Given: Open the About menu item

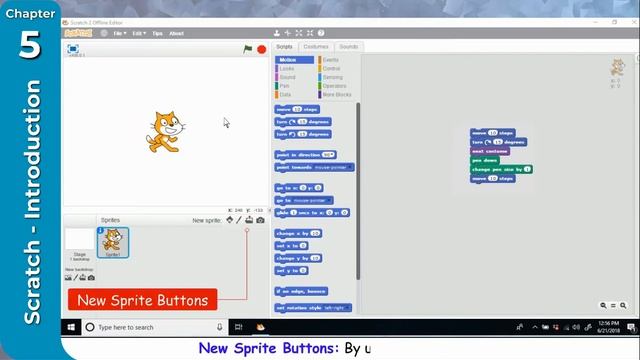Looking at the screenshot, I should tap(176, 33).
